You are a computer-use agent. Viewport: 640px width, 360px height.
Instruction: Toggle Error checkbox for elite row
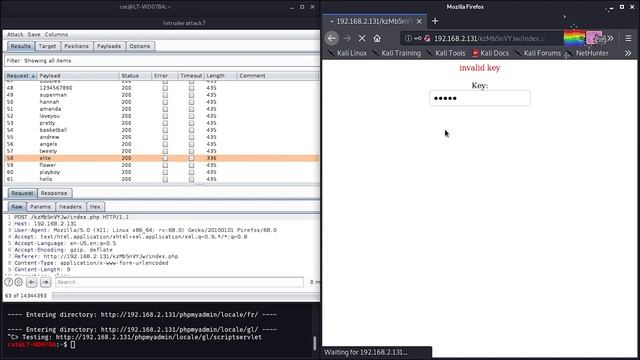click(165, 158)
